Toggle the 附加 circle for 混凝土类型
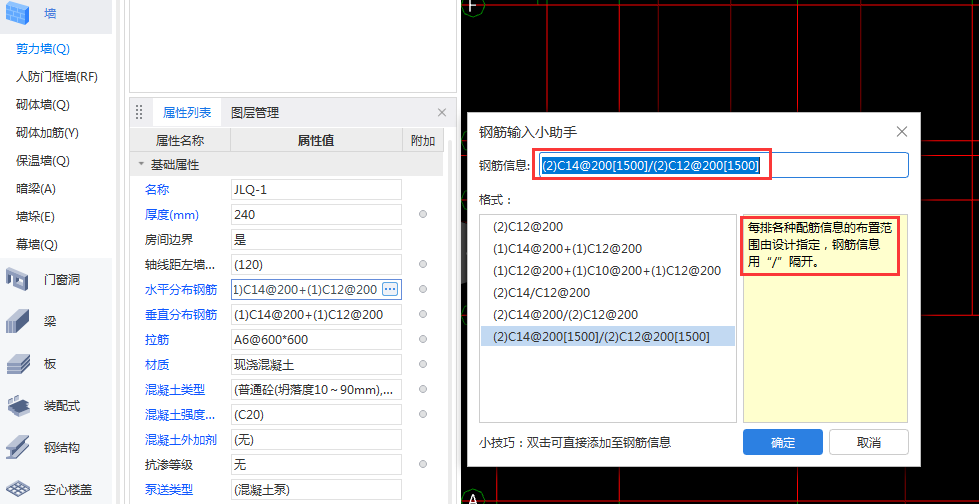The height and width of the screenshot is (504, 979). [x=423, y=389]
